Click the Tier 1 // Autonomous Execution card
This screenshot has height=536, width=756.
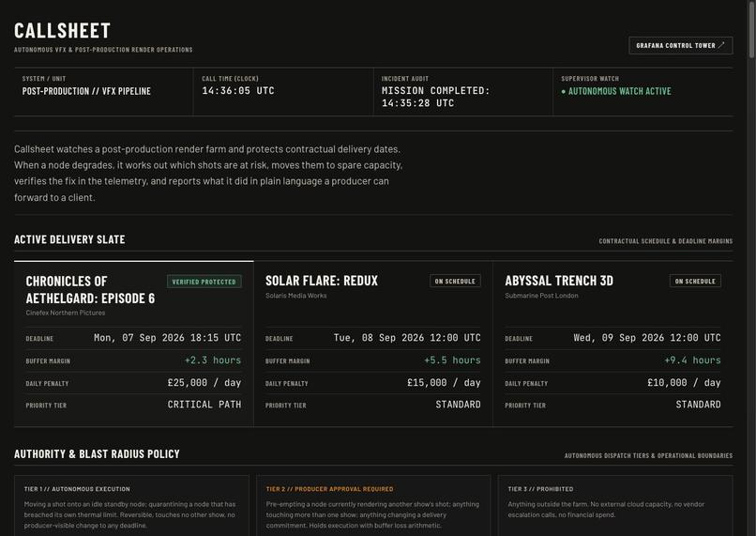click(x=131, y=506)
